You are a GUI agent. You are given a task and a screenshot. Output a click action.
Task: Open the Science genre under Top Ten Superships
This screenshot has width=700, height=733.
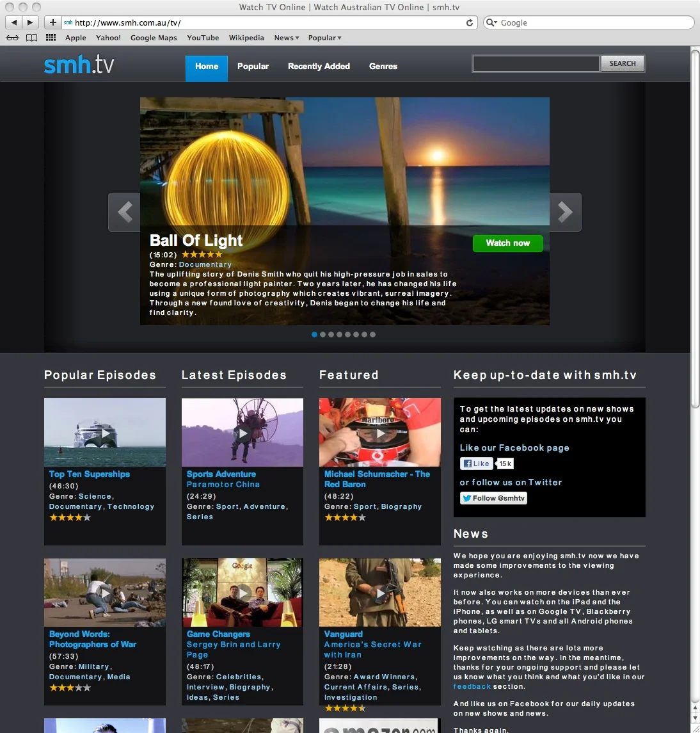click(x=95, y=497)
